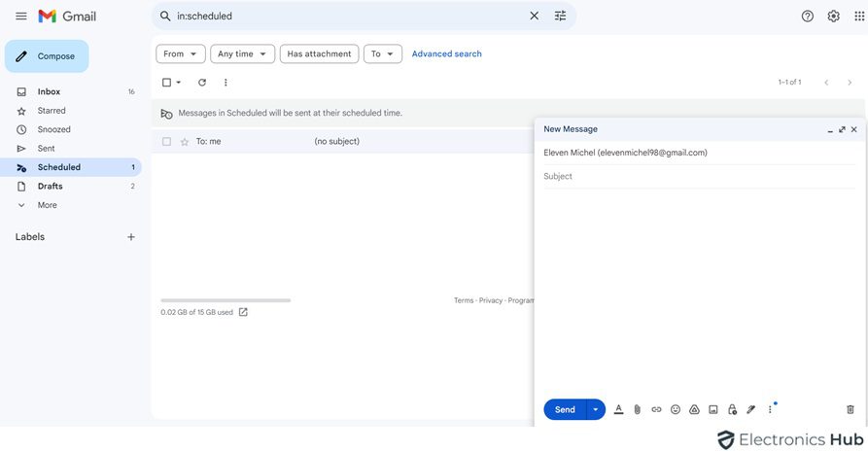868x452 pixels.
Task: Insert signature using pen icon
Action: pyautogui.click(x=750, y=409)
